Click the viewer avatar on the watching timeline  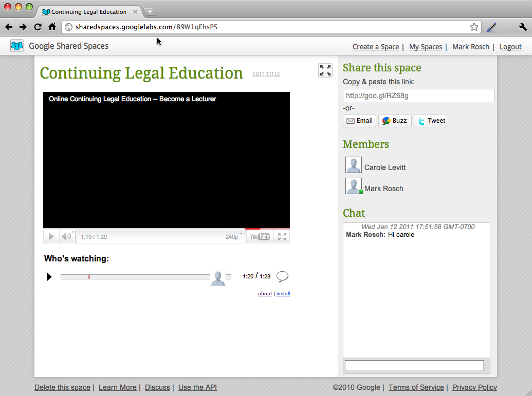[218, 278]
